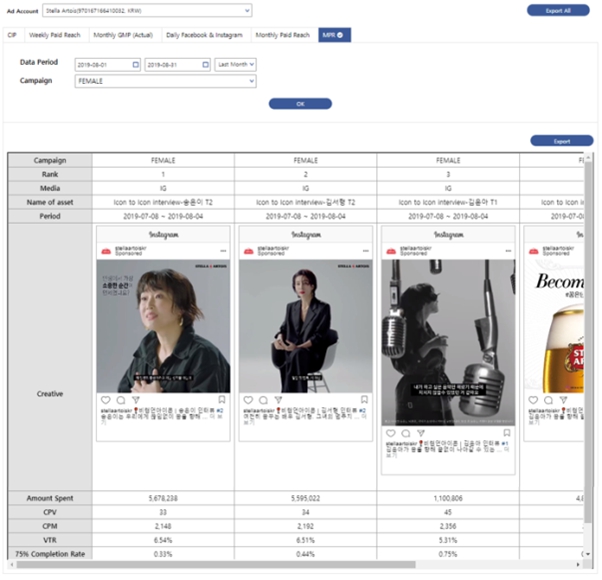Screen dimensions: 602x580
Task: Open calendar icon on start date field
Action: 135,65
